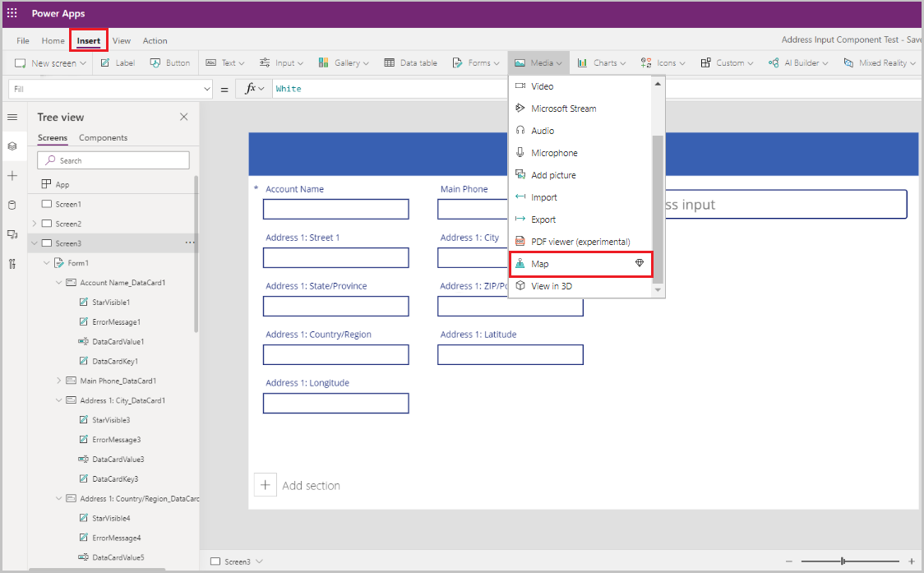Collapse Screen3 in tree view
Screen dimensions: 924x573
click(x=35, y=243)
